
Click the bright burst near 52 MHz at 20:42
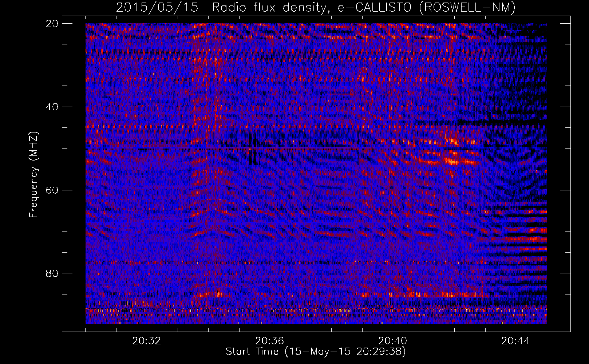[452, 161]
